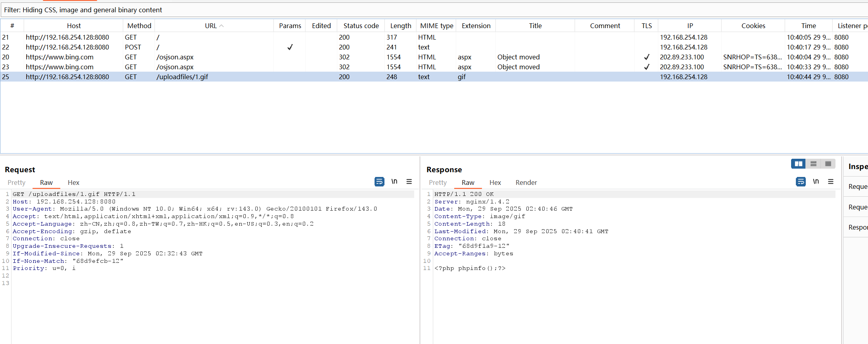This screenshot has width=868, height=344.
Task: Click 'Object moved' title in row 20
Action: coord(518,57)
